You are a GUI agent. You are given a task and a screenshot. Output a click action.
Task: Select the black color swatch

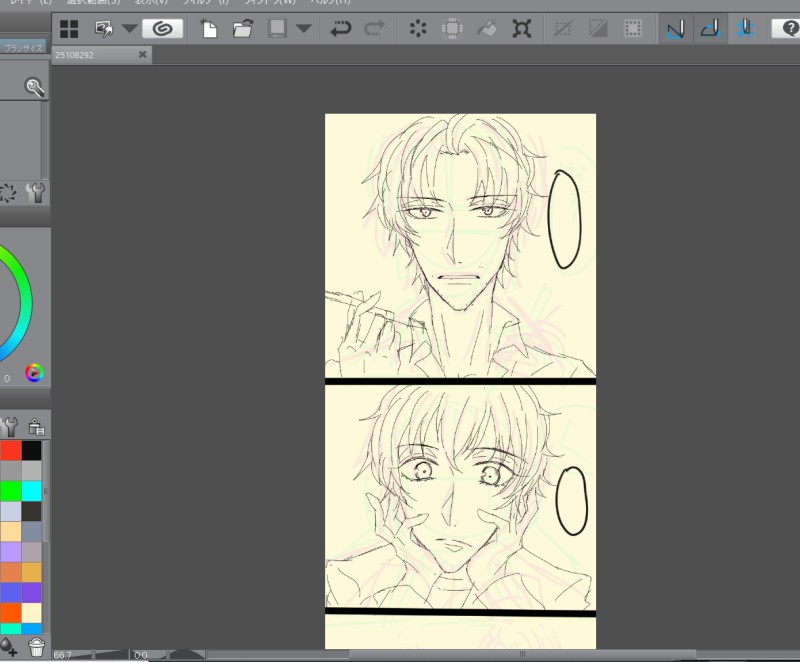click(x=31, y=451)
